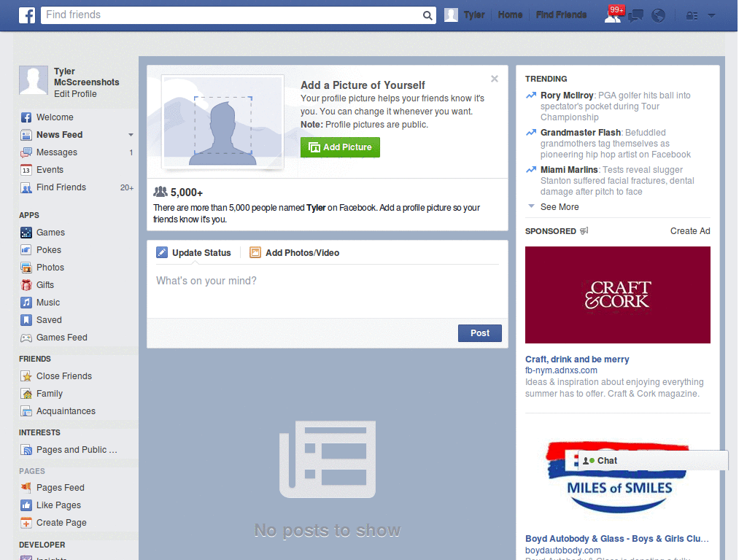Open Rory McIlroy trending story
747x560 pixels.
pyautogui.click(x=566, y=96)
